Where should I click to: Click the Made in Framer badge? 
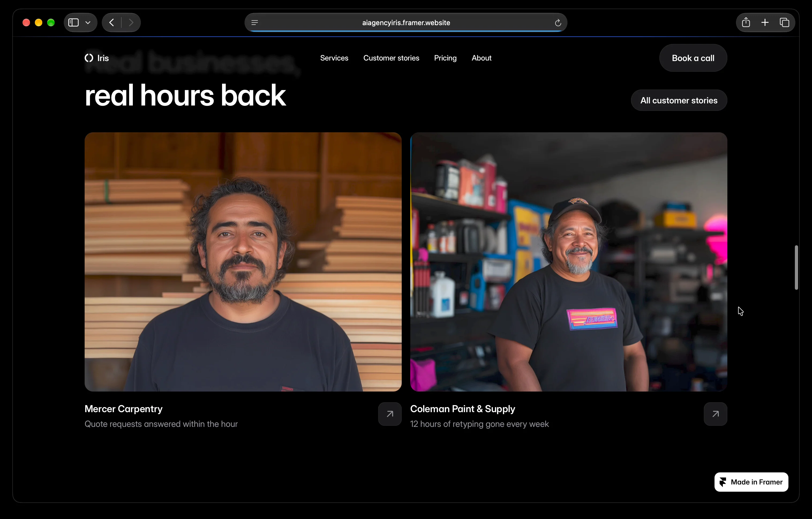point(751,482)
